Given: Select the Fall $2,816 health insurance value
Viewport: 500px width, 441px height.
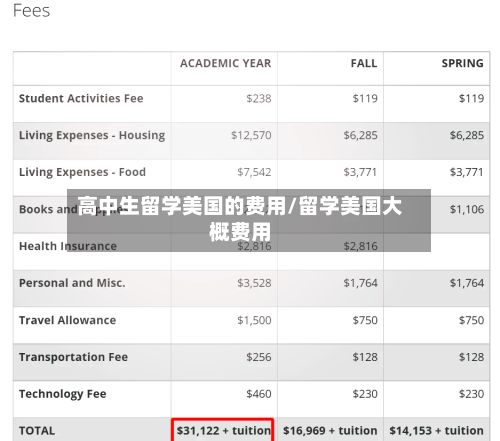Looking at the screenshot, I should coord(361,246).
